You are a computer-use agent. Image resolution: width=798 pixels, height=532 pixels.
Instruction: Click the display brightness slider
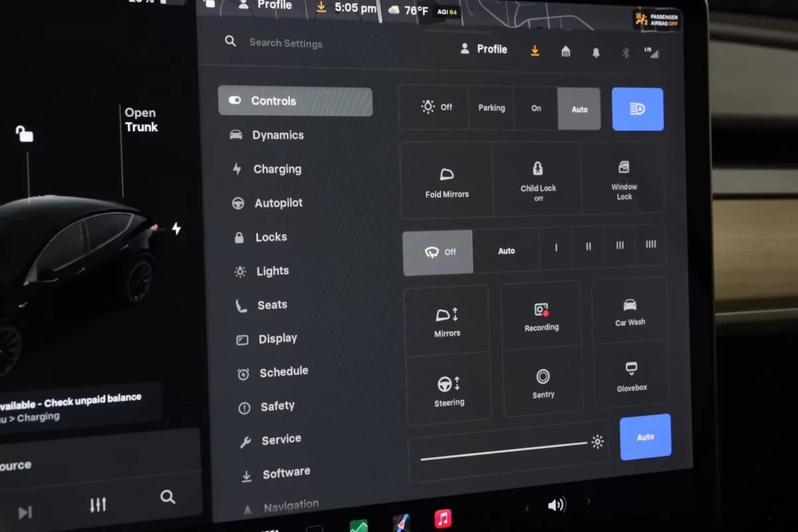coord(504,451)
